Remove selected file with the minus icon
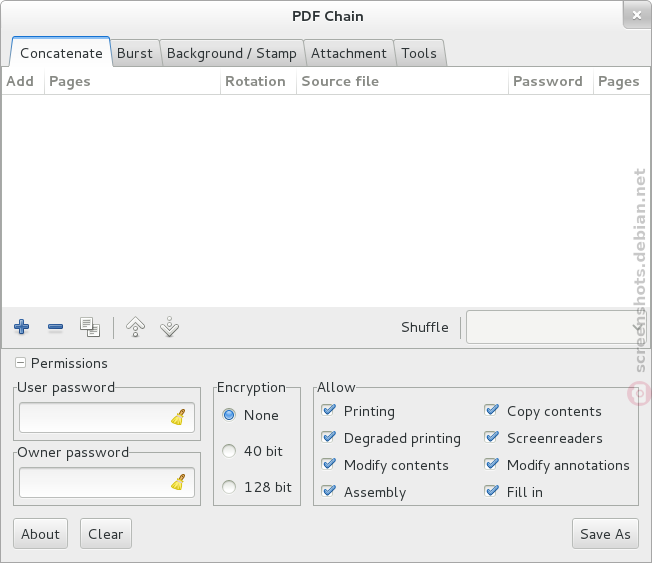The image size is (652, 563). click(x=55, y=327)
